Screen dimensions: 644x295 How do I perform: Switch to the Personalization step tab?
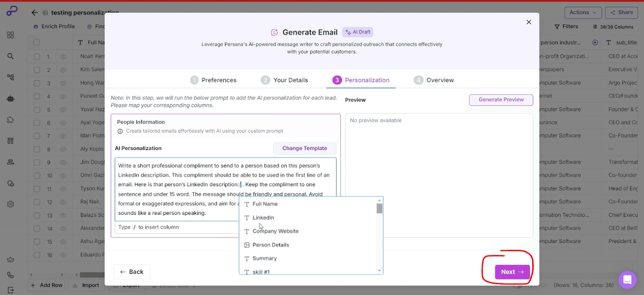point(361,80)
